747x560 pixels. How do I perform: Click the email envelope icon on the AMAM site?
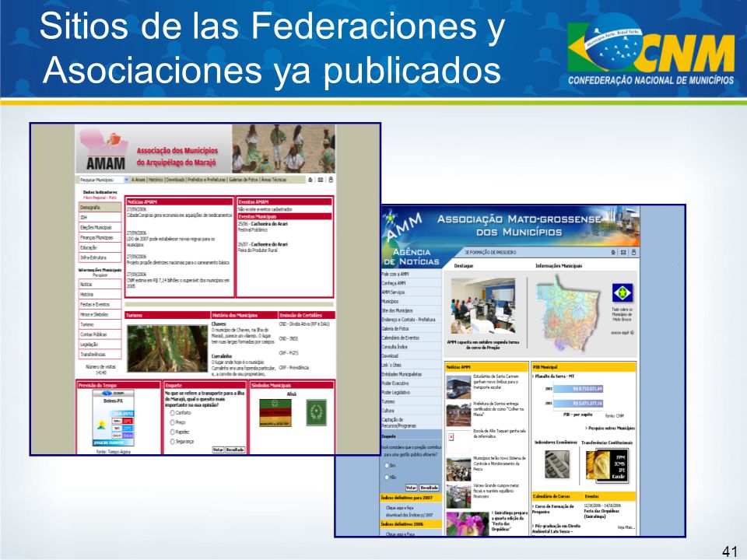tap(321, 180)
